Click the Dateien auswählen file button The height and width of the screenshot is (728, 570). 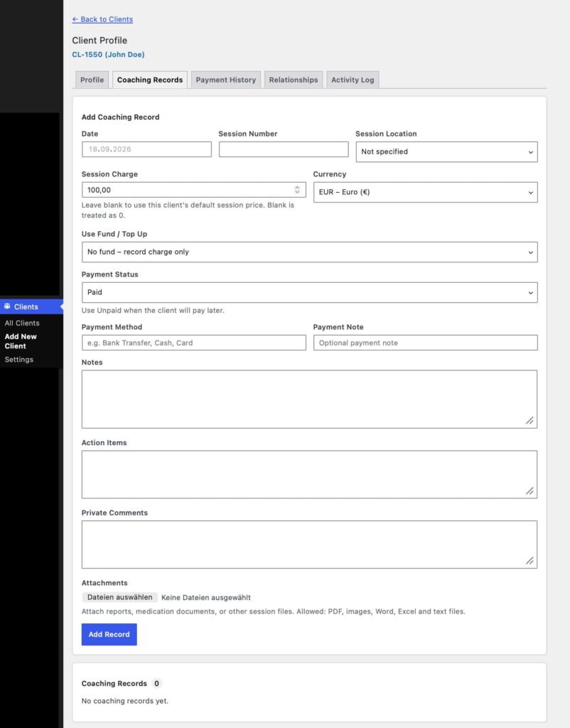click(119, 597)
